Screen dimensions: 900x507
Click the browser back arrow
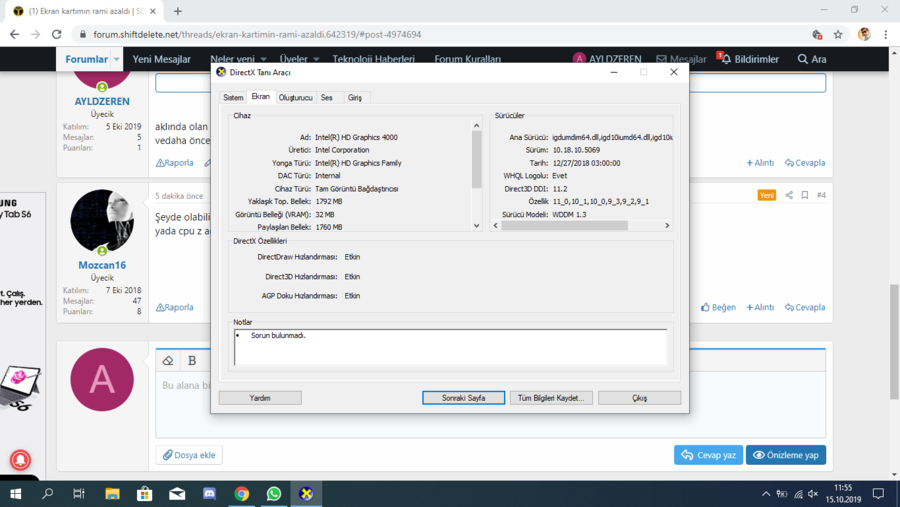14,34
